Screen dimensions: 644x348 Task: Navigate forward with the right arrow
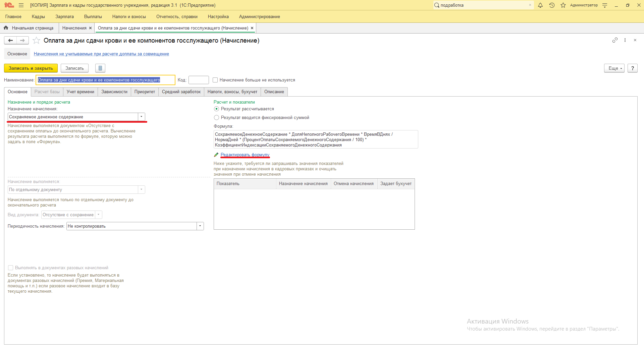[x=22, y=41]
